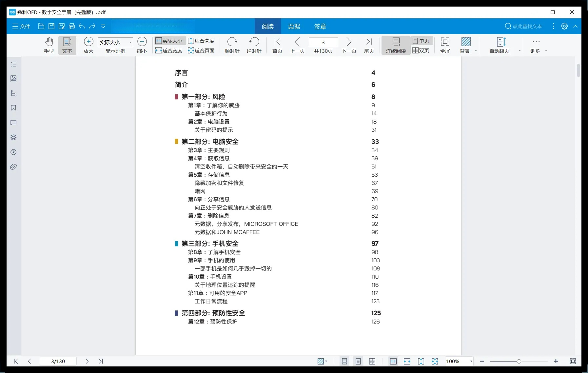Zoom in with 放大 button
The image size is (588, 373).
coord(88,45)
